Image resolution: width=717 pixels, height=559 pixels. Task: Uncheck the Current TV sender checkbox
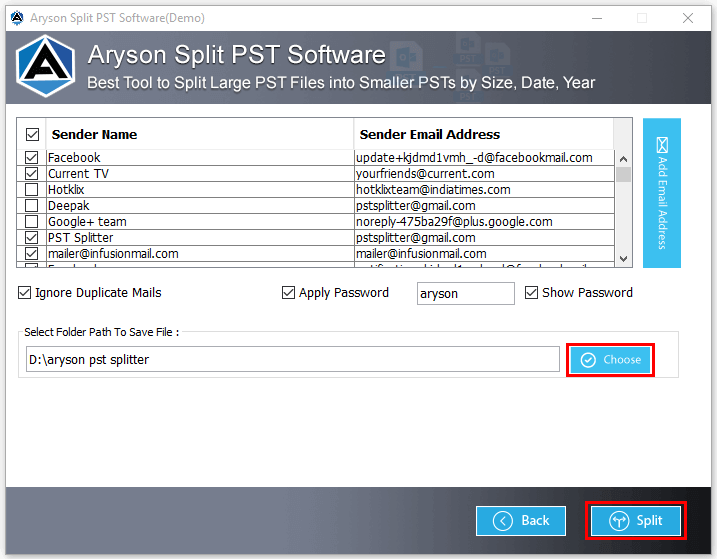pos(32,173)
